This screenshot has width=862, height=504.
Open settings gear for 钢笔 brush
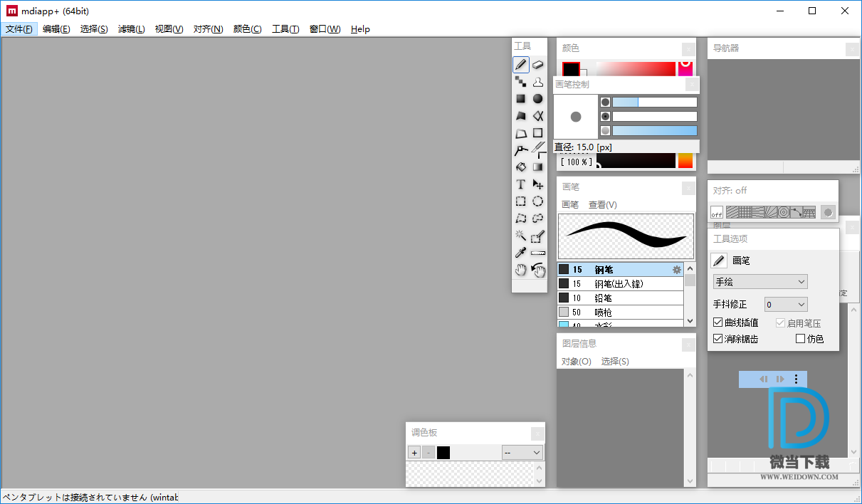[x=677, y=270]
